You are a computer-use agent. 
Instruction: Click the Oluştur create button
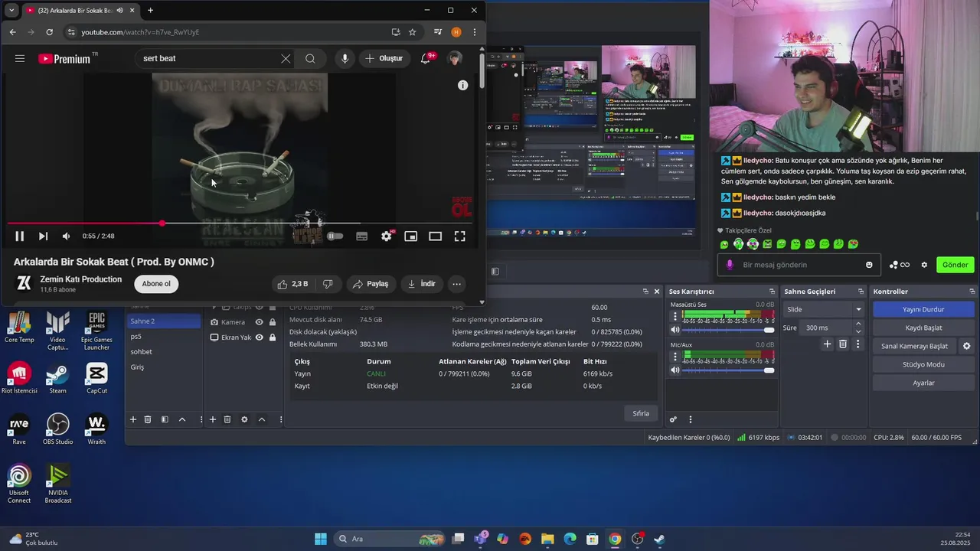tap(384, 58)
